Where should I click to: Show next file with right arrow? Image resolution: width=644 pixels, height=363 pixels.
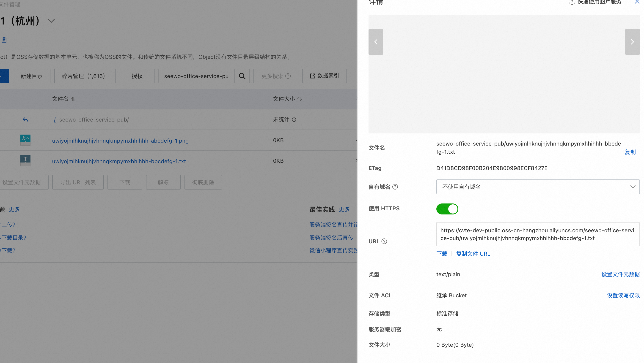632,42
